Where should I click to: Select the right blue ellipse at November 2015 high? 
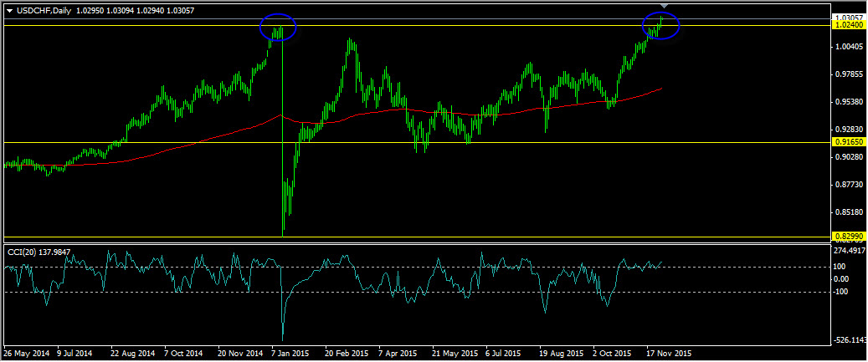coord(661,25)
